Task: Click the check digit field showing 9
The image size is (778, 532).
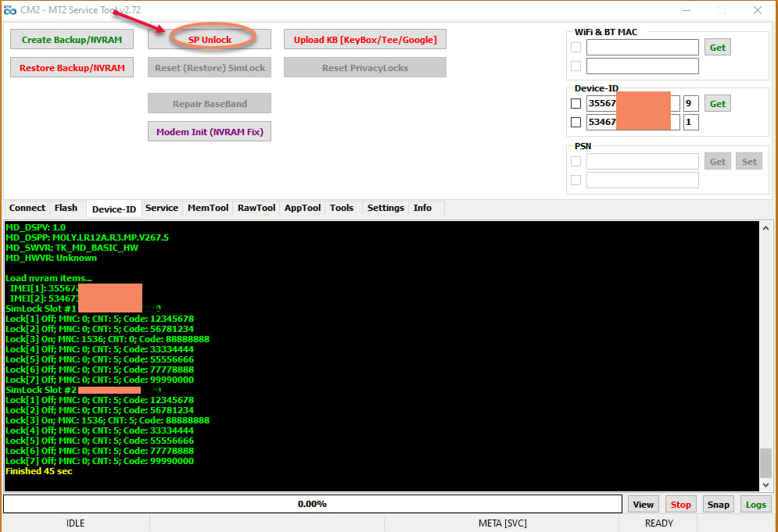Action: (x=690, y=104)
